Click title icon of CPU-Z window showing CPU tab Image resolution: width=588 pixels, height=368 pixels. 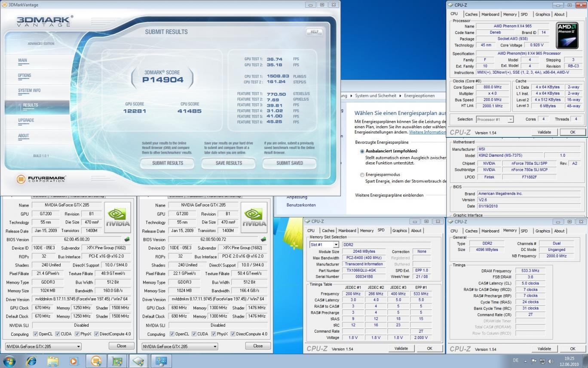click(450, 5)
